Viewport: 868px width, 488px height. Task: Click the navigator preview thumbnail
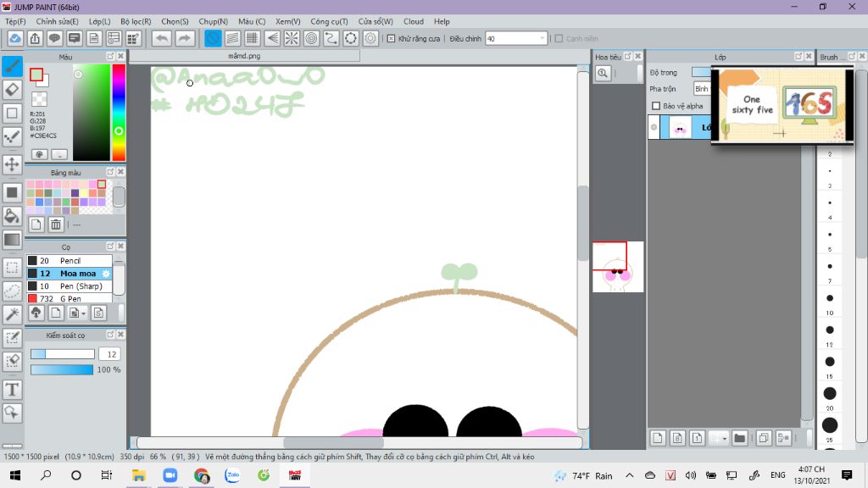pyautogui.click(x=618, y=267)
